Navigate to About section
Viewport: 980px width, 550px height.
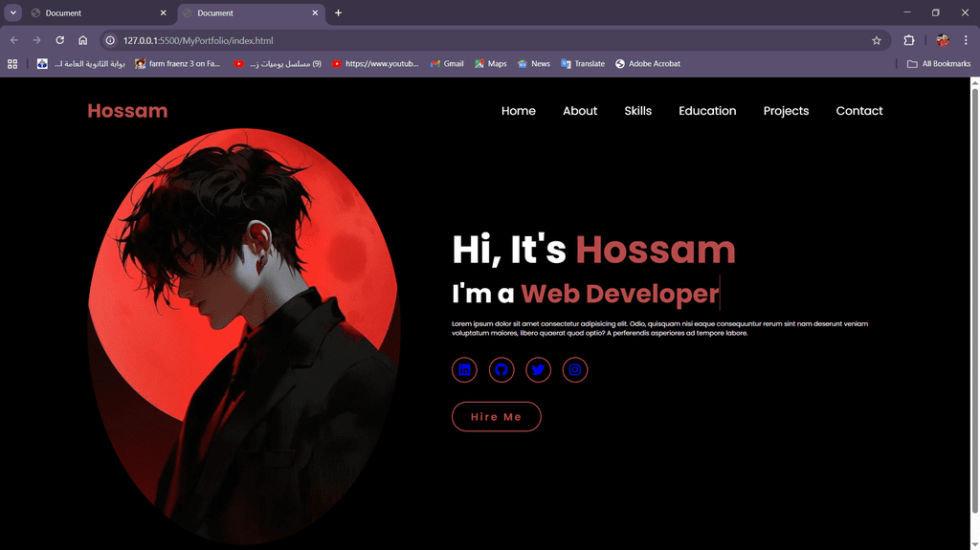click(580, 111)
